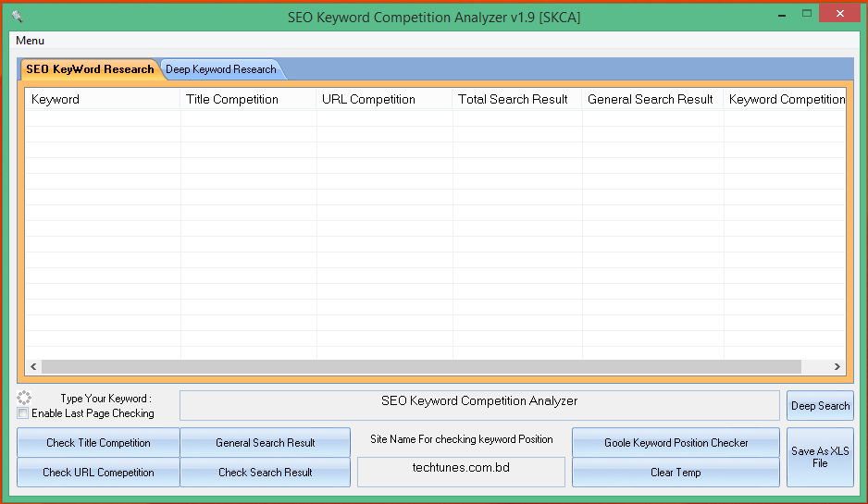The height and width of the screenshot is (504, 868).
Task: Open the Menu menu
Action: [x=30, y=41]
